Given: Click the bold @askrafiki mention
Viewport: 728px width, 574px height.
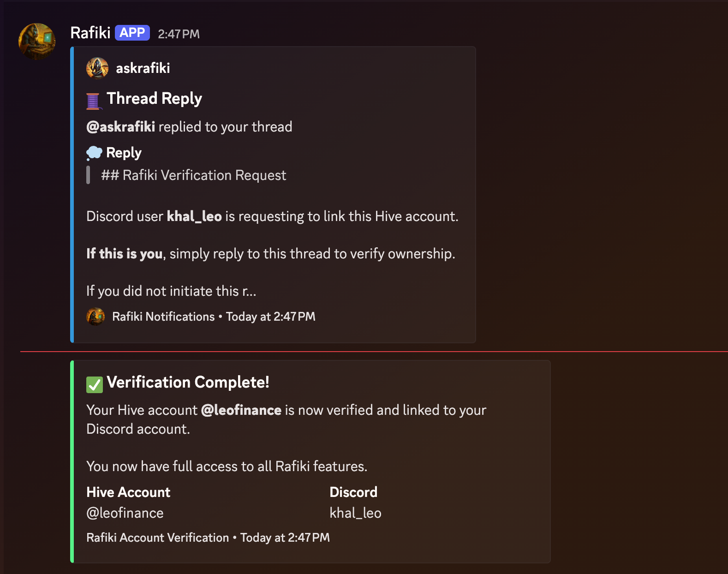Looking at the screenshot, I should 121,127.
